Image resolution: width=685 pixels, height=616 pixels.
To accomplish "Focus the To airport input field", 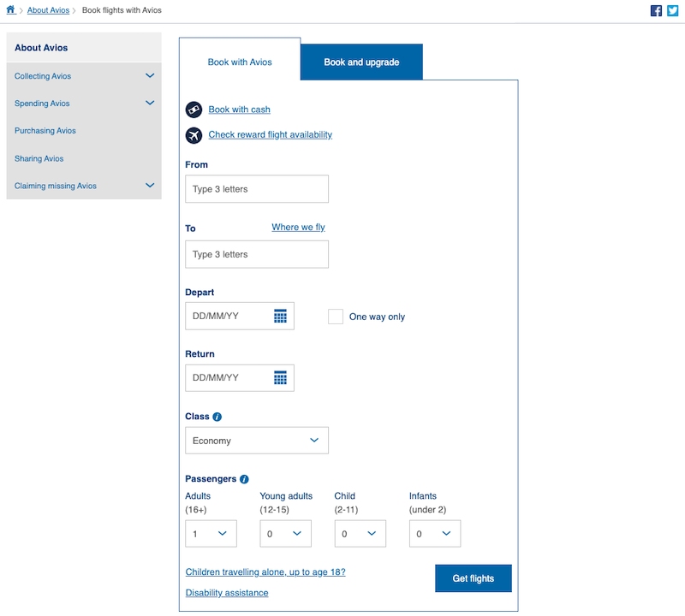I will click(x=257, y=254).
